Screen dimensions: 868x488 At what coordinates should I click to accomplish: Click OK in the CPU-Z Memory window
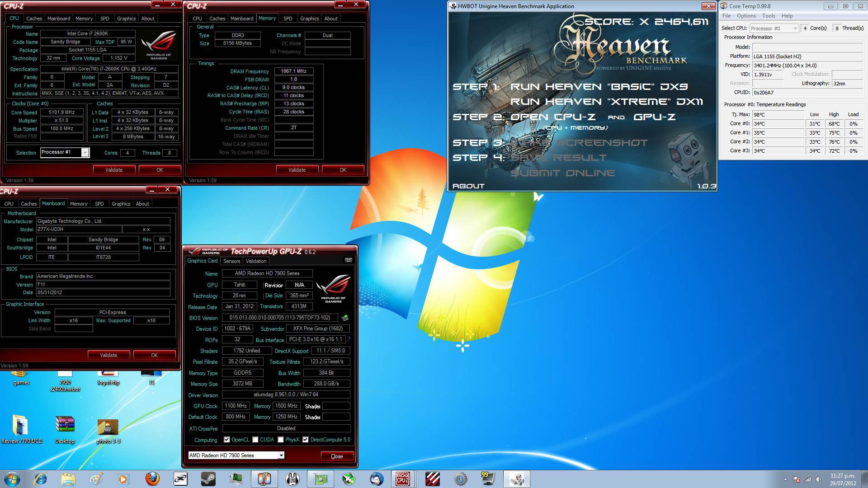(x=343, y=170)
